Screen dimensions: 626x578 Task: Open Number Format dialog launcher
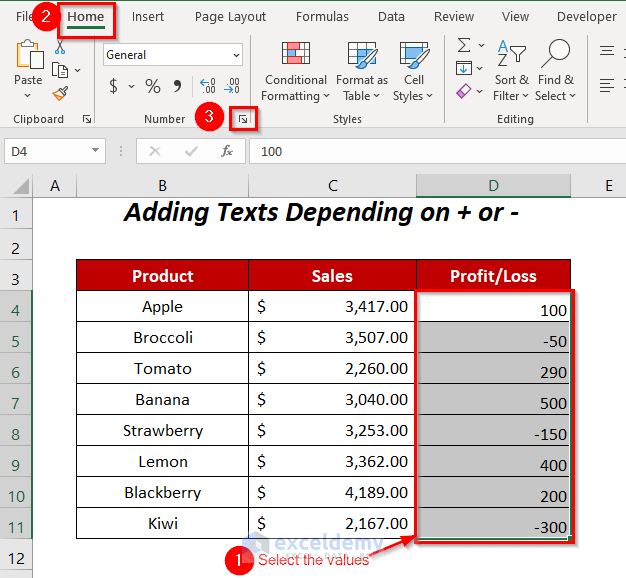point(241,119)
